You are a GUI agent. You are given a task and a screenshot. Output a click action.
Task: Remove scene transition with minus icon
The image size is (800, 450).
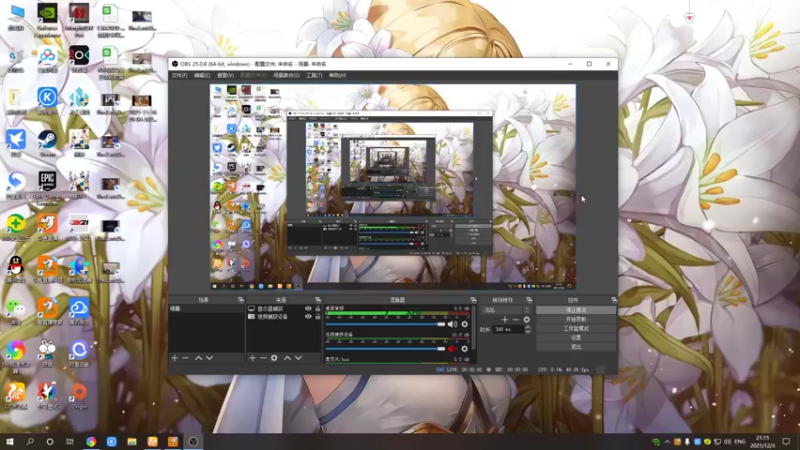pos(515,319)
